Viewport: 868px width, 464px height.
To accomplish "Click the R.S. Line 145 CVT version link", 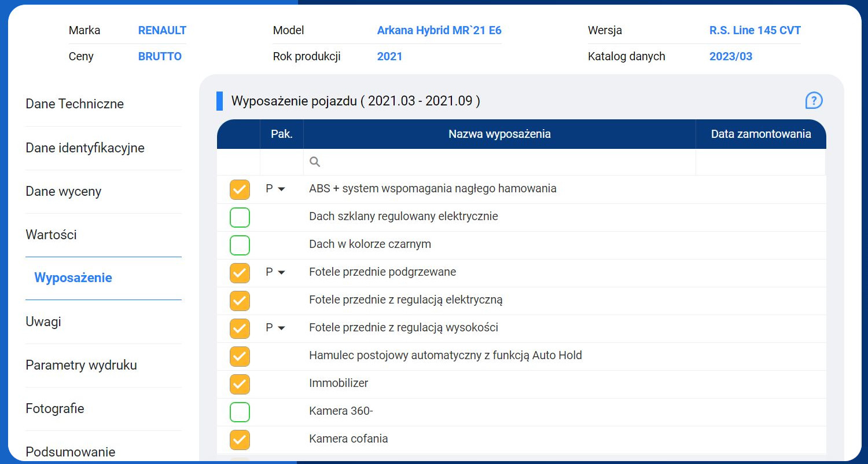I will [x=755, y=31].
